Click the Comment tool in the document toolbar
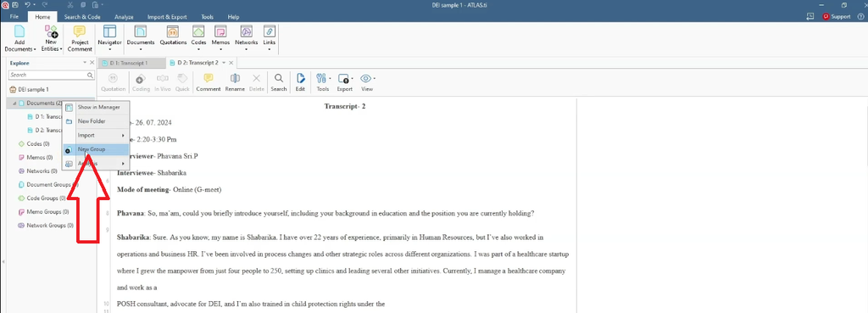 pyautogui.click(x=209, y=82)
